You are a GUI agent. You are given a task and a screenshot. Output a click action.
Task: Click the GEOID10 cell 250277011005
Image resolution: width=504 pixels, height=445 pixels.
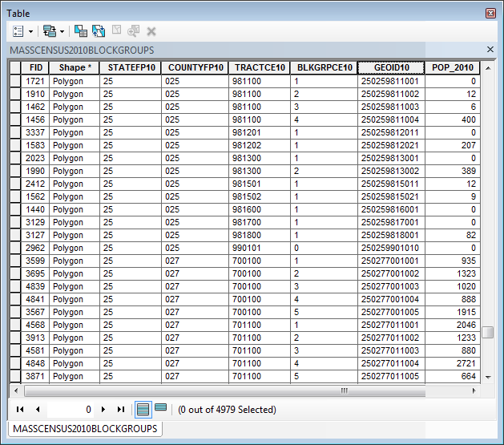click(x=391, y=376)
